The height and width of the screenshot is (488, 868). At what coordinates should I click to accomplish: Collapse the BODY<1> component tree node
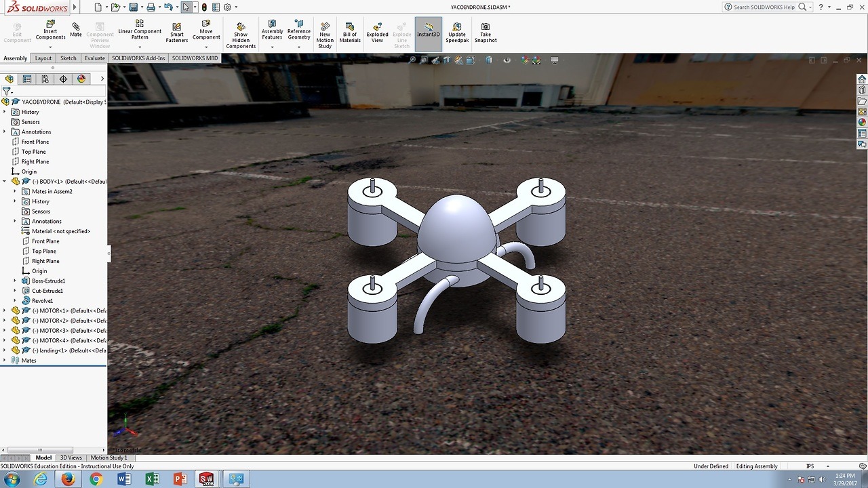tap(5, 182)
